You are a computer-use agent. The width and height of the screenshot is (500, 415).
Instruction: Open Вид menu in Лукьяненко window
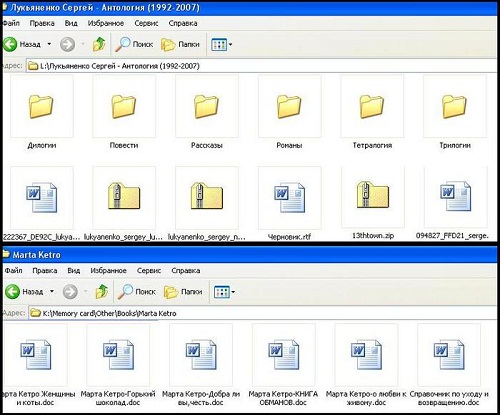71,23
